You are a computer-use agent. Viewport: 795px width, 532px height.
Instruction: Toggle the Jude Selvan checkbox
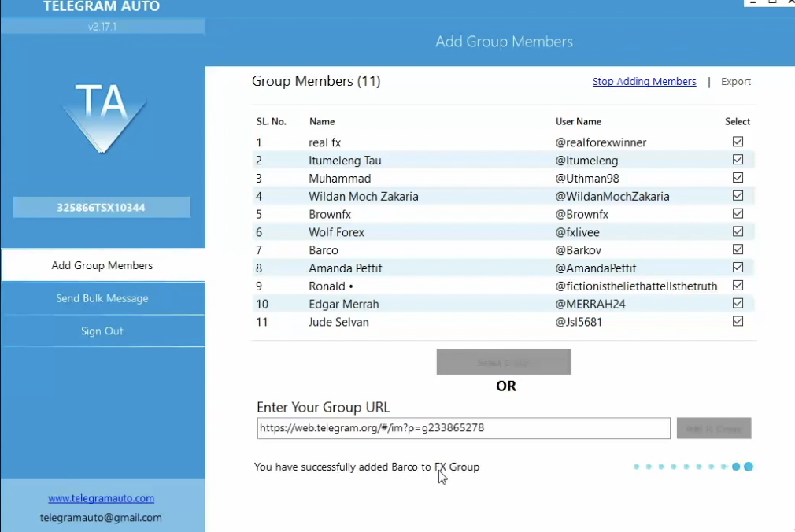[x=738, y=321]
